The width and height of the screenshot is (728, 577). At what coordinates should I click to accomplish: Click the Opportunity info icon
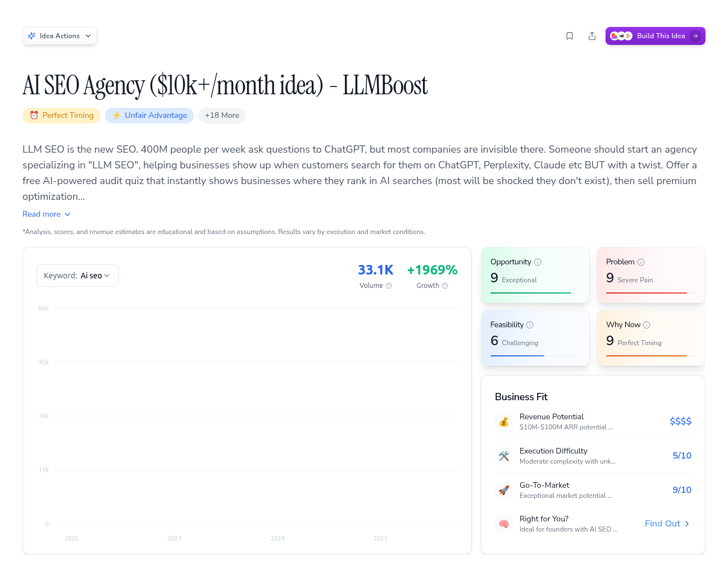click(538, 262)
